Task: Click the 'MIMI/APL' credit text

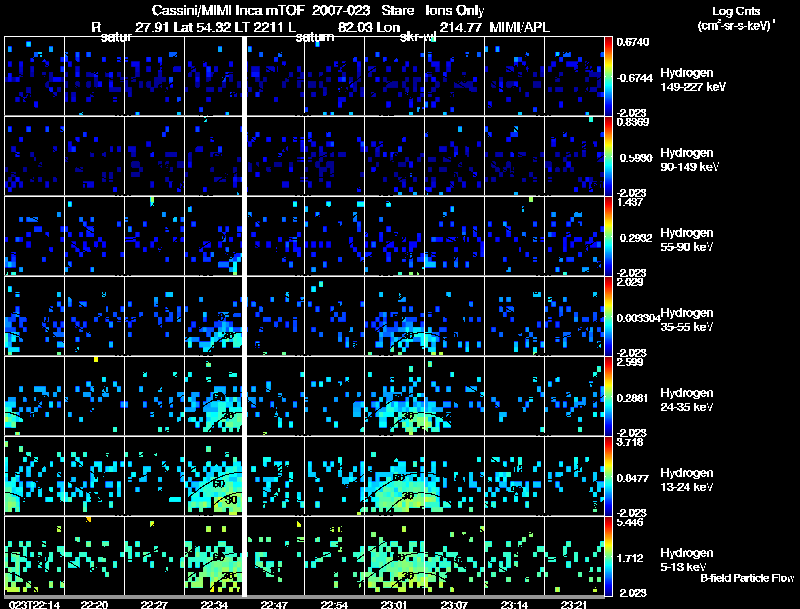Action: click(x=519, y=27)
